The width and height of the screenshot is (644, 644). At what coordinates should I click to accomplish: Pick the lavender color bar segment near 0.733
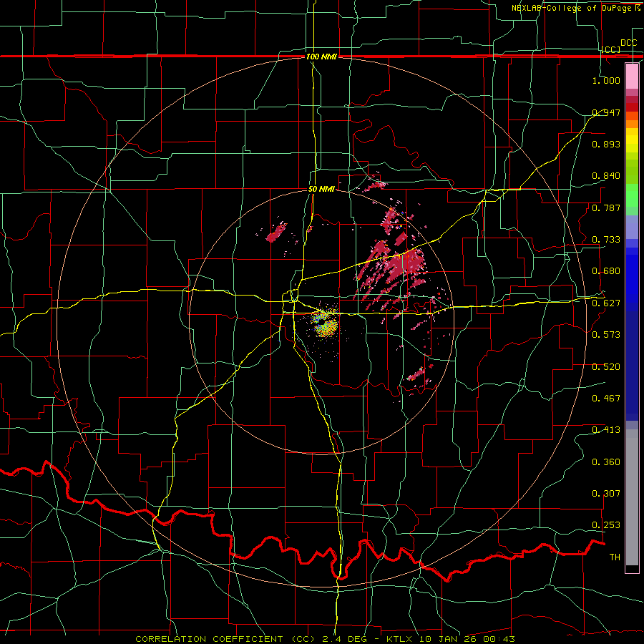[x=632, y=227]
